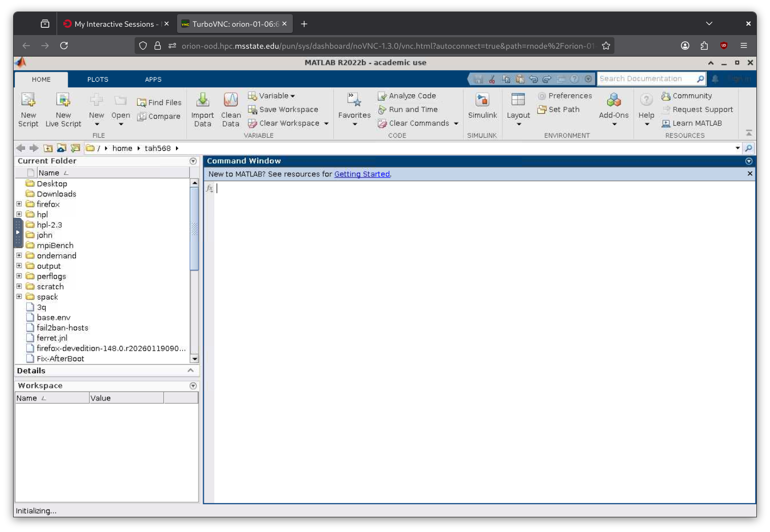Expand the firefox folder

point(19,204)
